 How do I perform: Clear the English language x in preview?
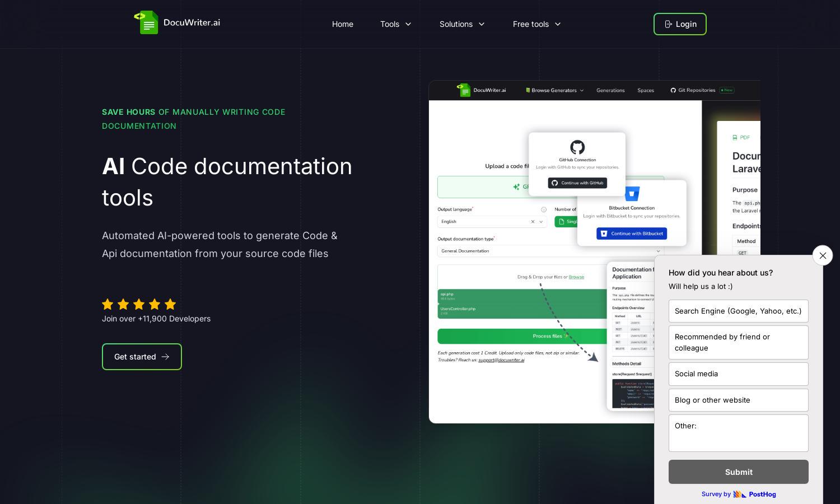[x=533, y=222]
